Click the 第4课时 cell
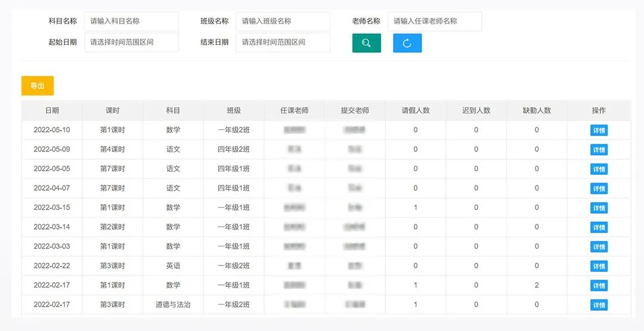The width and height of the screenshot is (644, 331). point(113,149)
